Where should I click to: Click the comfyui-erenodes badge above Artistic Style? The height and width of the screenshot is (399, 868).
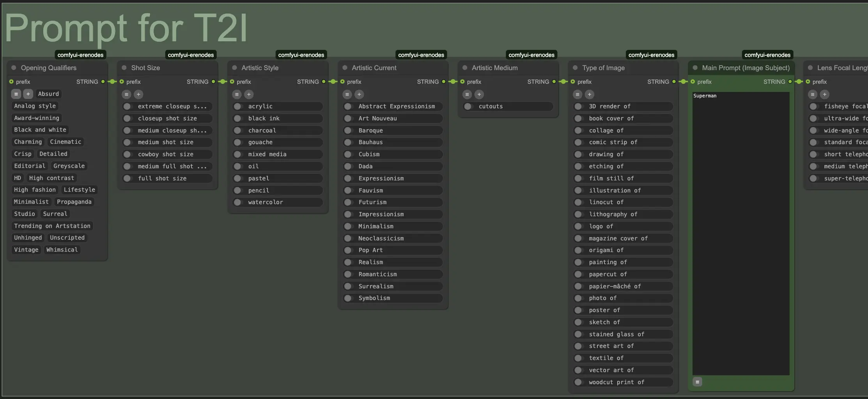pos(301,55)
